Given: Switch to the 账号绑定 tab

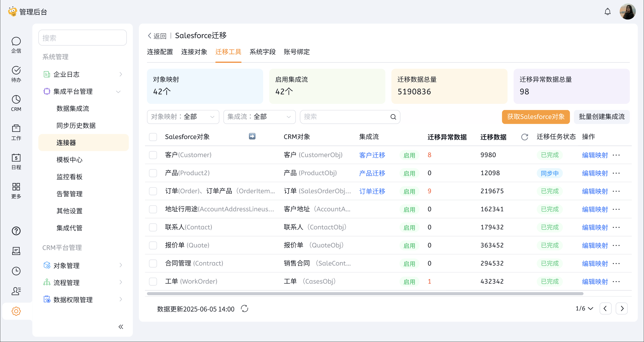Looking at the screenshot, I should [x=297, y=52].
